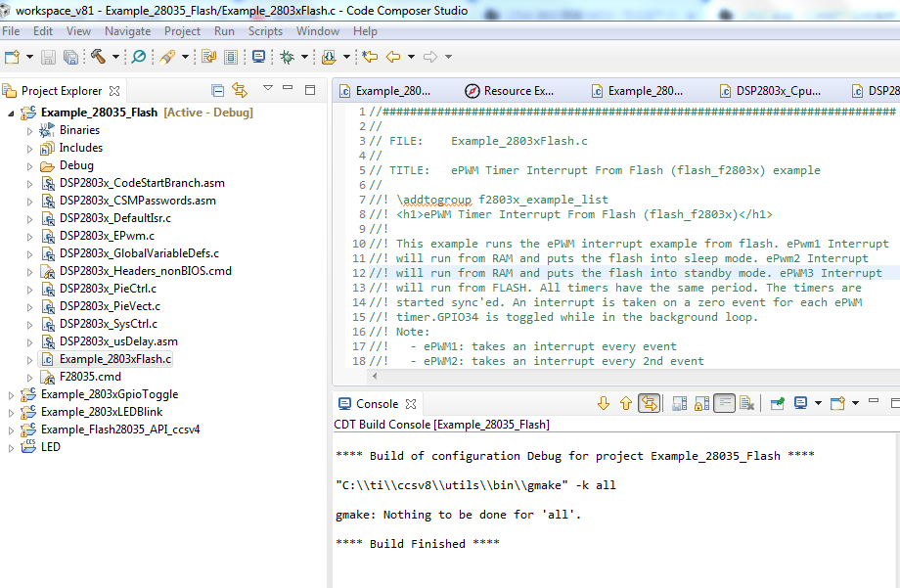The image size is (900, 588).
Task: Show next error with Console down arrow
Action: point(604,404)
